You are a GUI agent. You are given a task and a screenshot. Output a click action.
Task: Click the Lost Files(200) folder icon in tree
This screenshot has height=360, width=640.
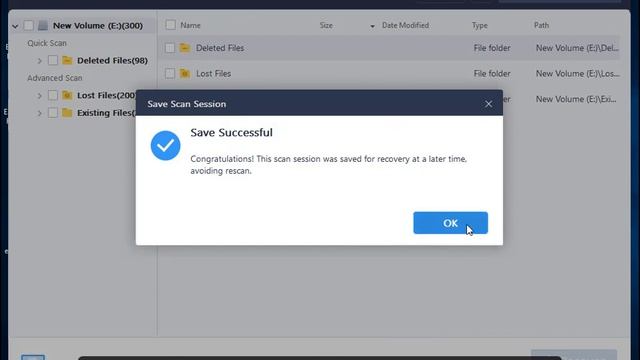coord(67,95)
